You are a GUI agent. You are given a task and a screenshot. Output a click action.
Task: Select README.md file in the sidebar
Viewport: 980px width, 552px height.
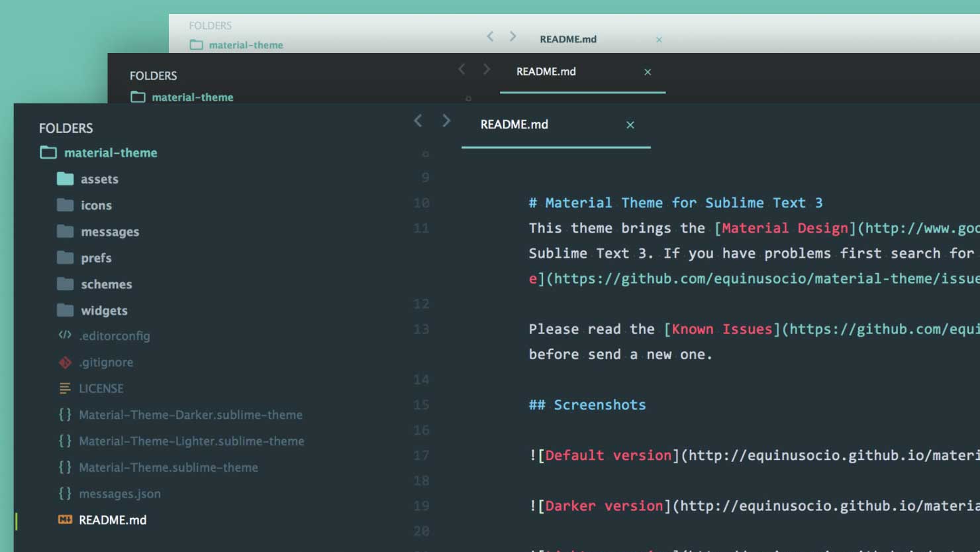pyautogui.click(x=113, y=520)
